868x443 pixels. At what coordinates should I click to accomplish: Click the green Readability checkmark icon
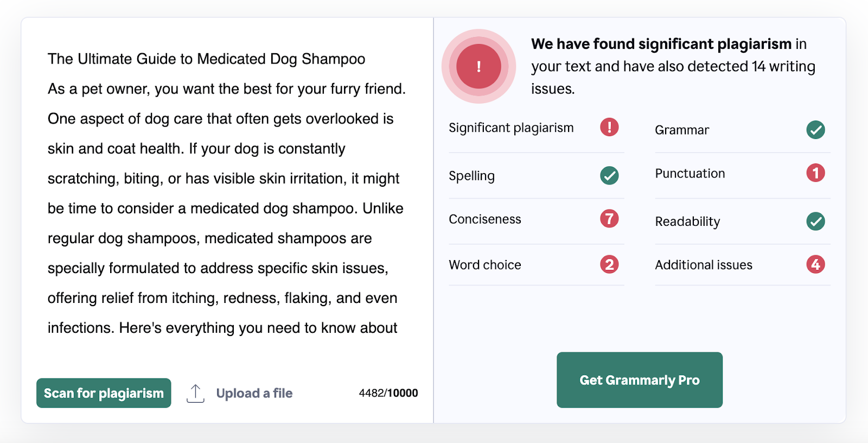click(x=815, y=221)
